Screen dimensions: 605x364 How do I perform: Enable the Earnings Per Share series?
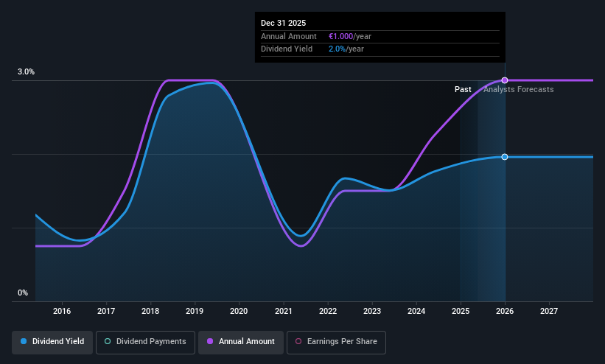click(x=336, y=342)
